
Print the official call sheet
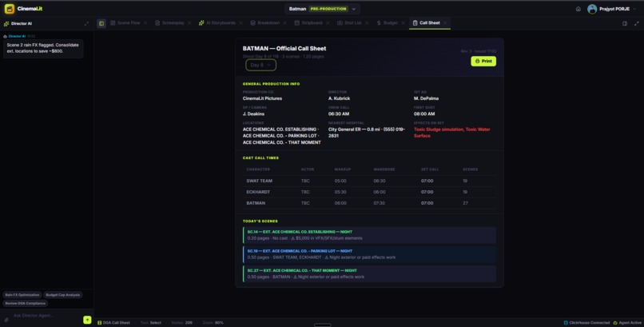pyautogui.click(x=483, y=61)
